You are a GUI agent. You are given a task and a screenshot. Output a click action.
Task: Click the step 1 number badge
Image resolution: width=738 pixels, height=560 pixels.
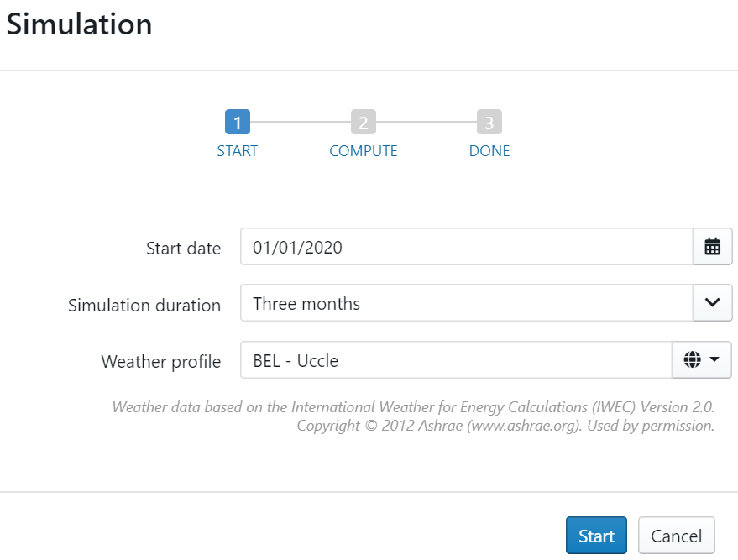[x=238, y=123]
